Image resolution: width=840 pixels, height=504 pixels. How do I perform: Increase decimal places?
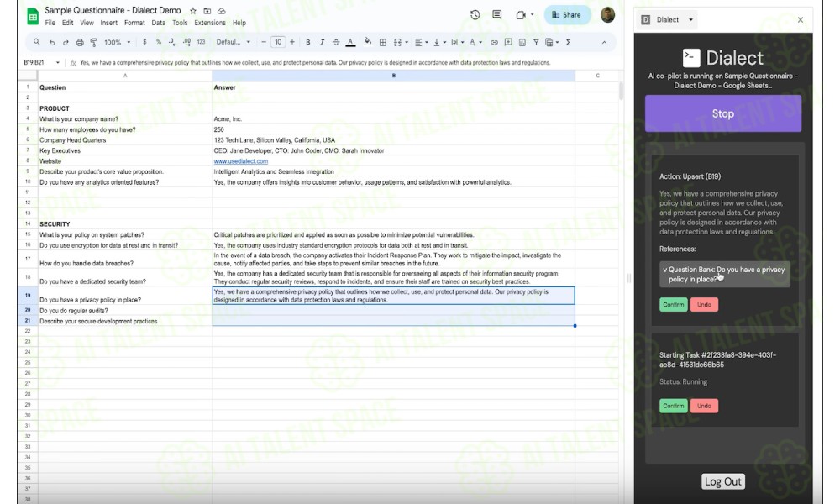pyautogui.click(x=186, y=42)
